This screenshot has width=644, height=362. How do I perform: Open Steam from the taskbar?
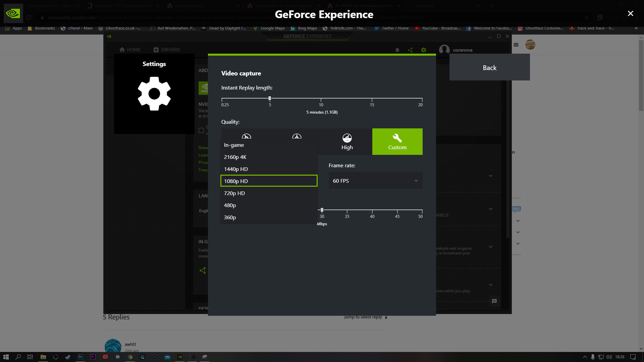tap(68, 357)
